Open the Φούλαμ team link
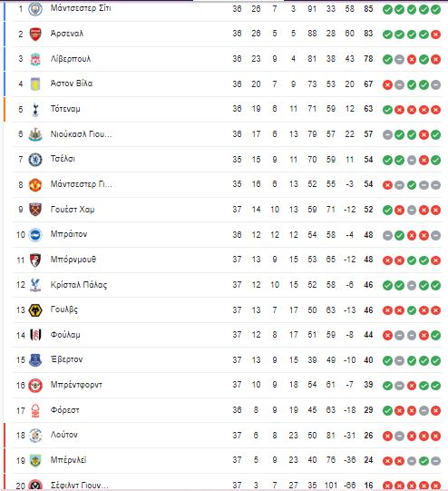Screen dimensions: 448x491 pos(65,335)
